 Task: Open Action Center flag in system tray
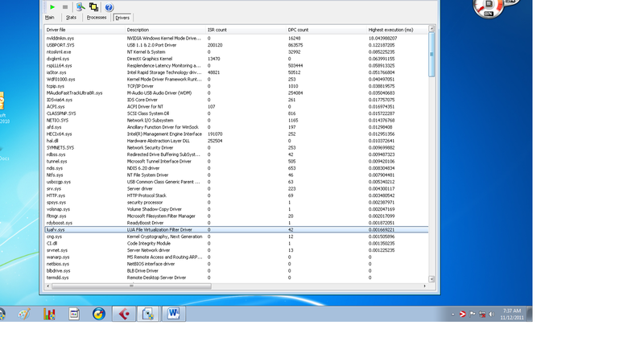point(473,315)
